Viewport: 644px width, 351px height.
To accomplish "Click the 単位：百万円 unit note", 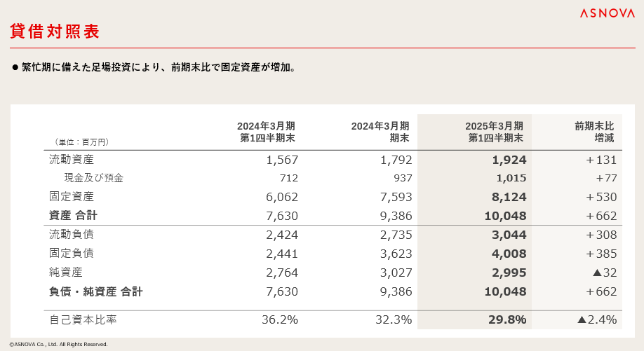I will (x=81, y=142).
